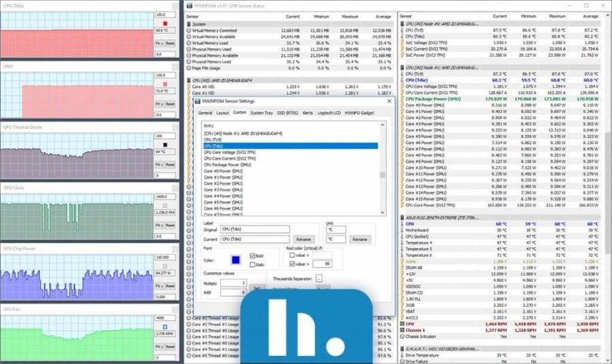Image resolution: width=612 pixels, height=364 pixels.
Task: Click the Add value field
Action: click(233, 292)
